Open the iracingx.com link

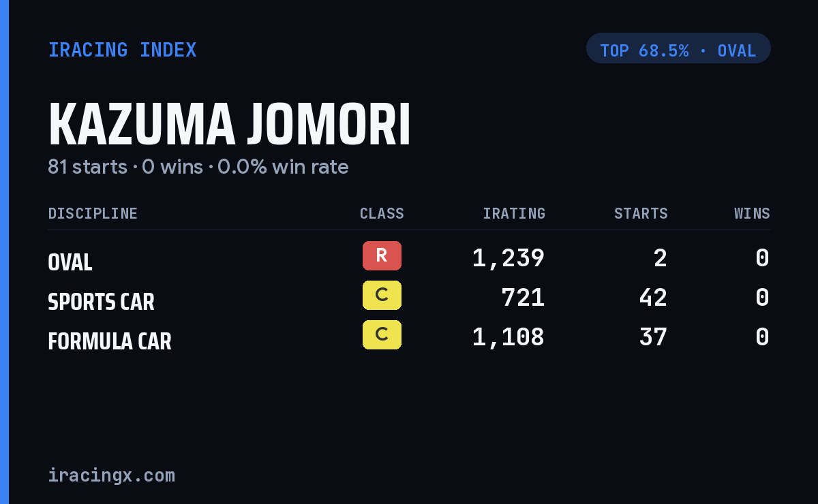112,475
